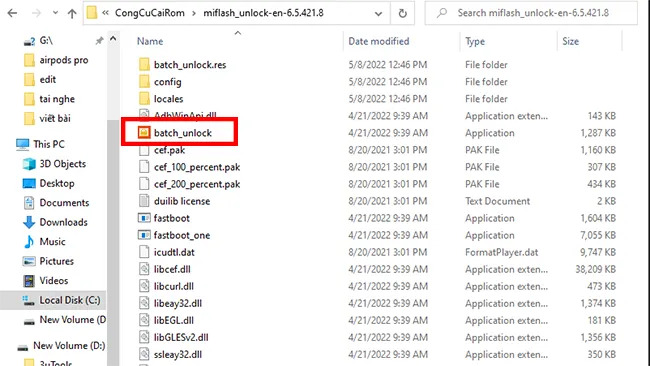Select cef_100_percent.pak file icon

tap(144, 167)
